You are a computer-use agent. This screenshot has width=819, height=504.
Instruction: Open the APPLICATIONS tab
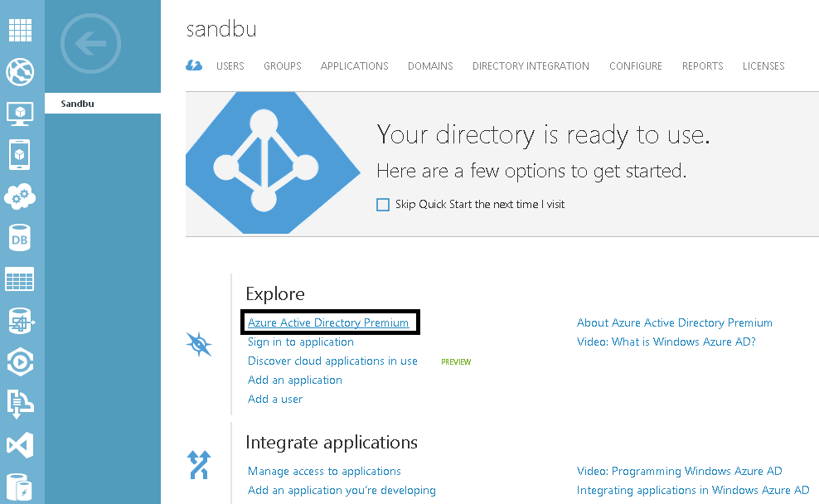[354, 65]
